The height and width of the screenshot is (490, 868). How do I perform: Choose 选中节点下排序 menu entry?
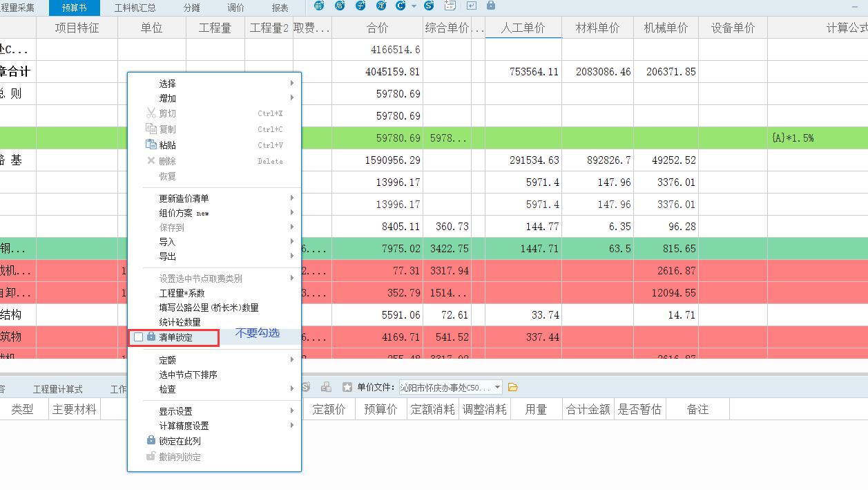214,375
